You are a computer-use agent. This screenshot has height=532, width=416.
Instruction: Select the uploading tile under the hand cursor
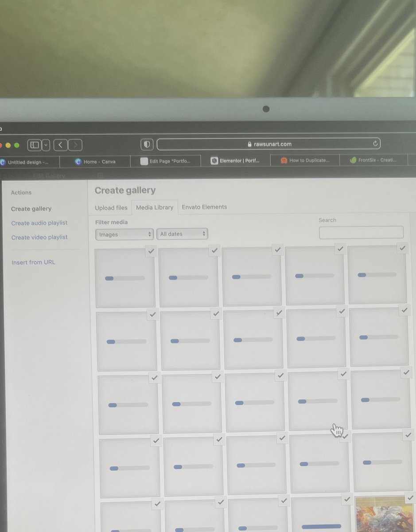[318, 401]
